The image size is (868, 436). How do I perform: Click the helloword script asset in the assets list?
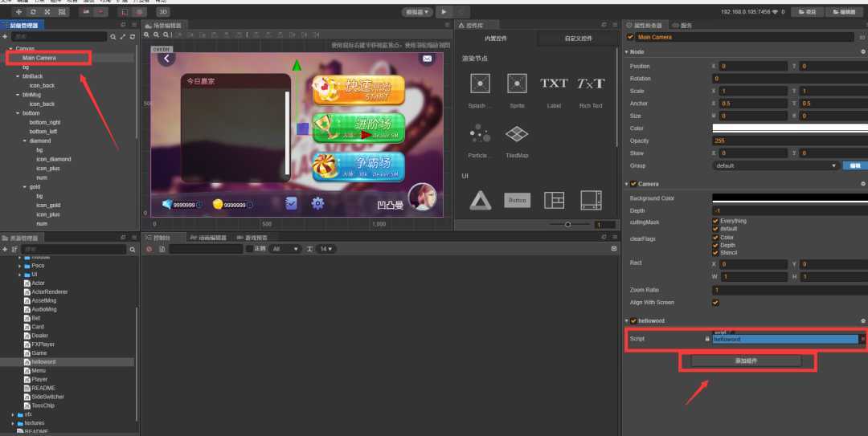point(44,362)
